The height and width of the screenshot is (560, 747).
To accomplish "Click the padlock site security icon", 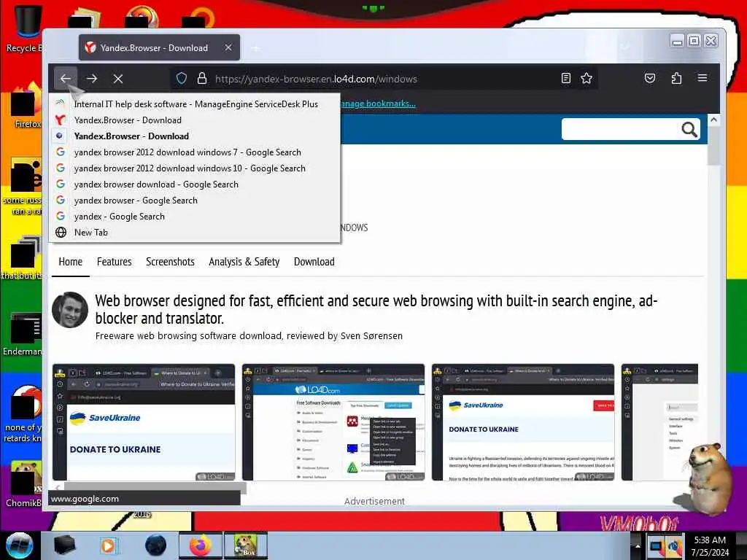I will 202,78.
